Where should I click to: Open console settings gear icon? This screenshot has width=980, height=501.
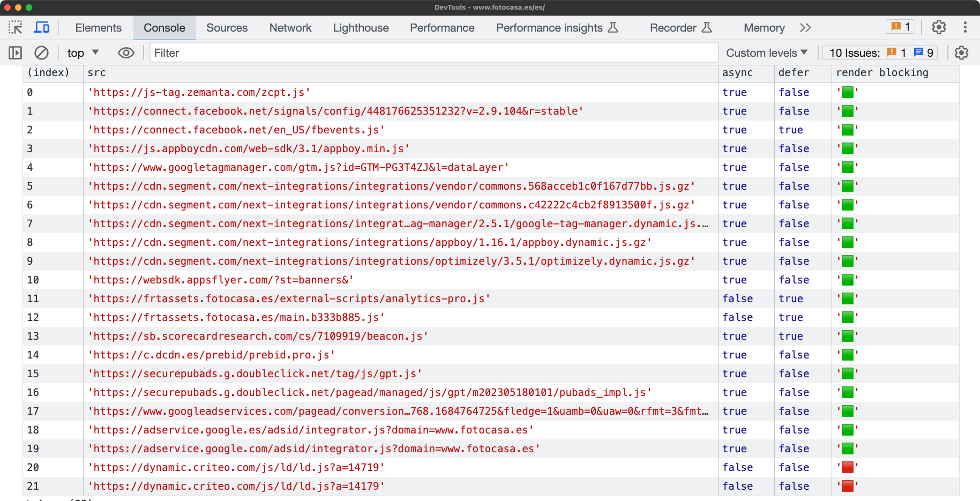(x=962, y=53)
